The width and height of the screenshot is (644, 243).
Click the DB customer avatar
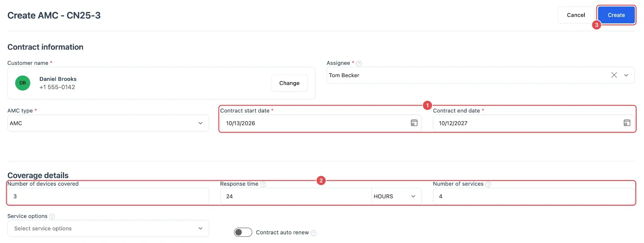(x=23, y=83)
